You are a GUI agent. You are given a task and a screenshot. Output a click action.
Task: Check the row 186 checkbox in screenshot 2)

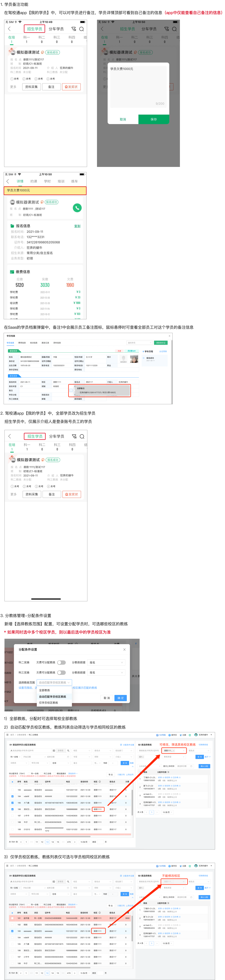13,809
